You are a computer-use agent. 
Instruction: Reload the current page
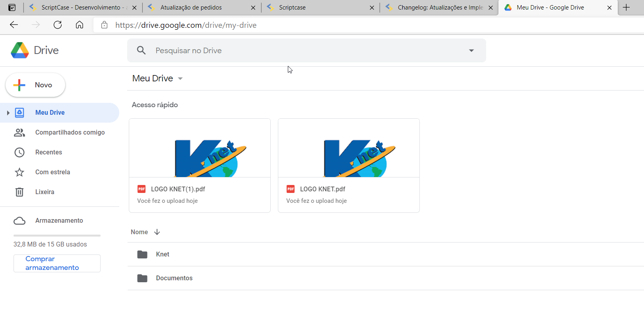click(58, 25)
